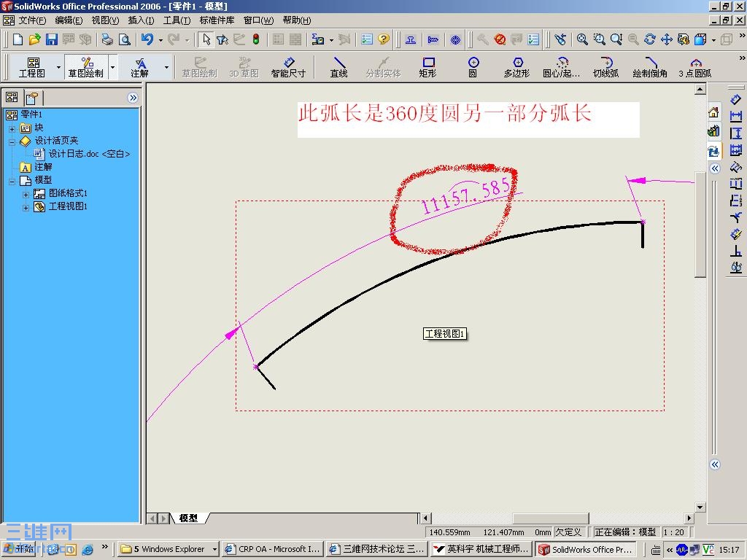The width and height of the screenshot is (747, 560).
Task: Select the 直线 line tool
Action: coord(338,68)
